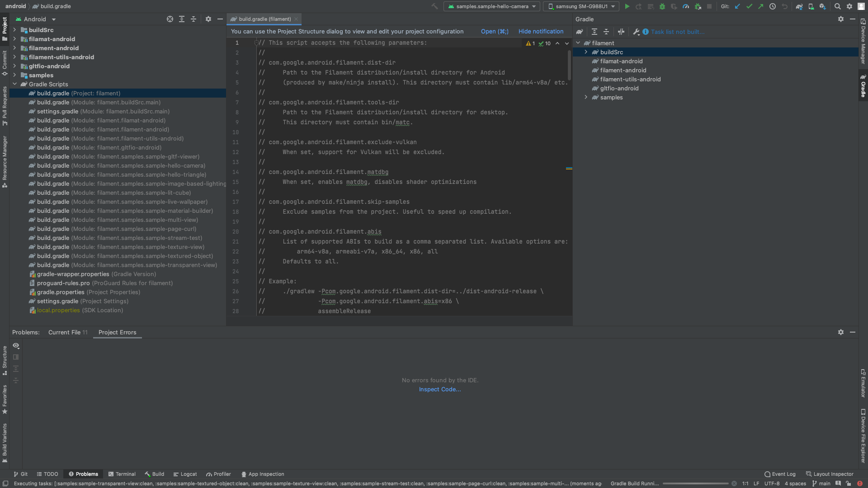Expand the samples node in Gradle panel
Image resolution: width=868 pixels, height=488 pixels.
[586, 97]
